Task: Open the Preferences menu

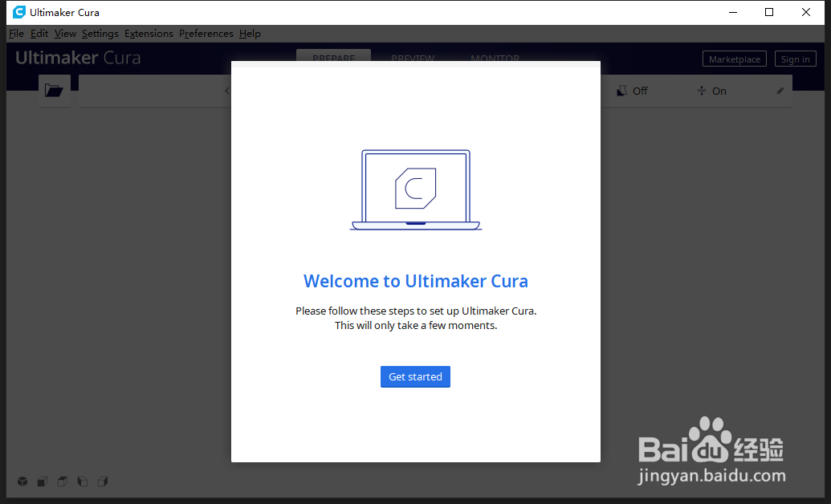Action: coord(206,34)
